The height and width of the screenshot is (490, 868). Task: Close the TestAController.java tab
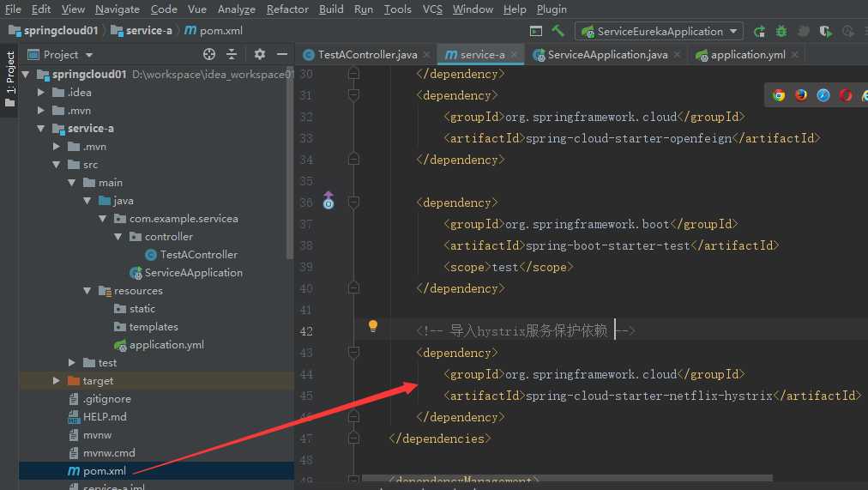coord(426,54)
